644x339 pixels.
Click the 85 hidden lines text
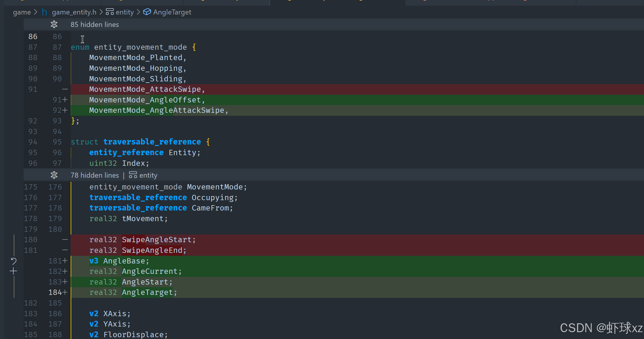pos(95,25)
